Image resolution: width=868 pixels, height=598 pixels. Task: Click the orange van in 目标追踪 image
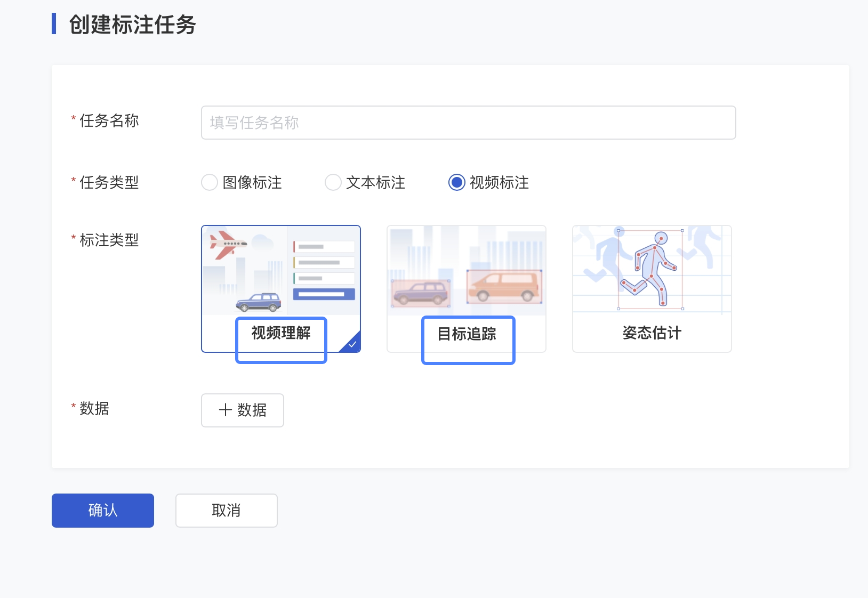(x=504, y=287)
